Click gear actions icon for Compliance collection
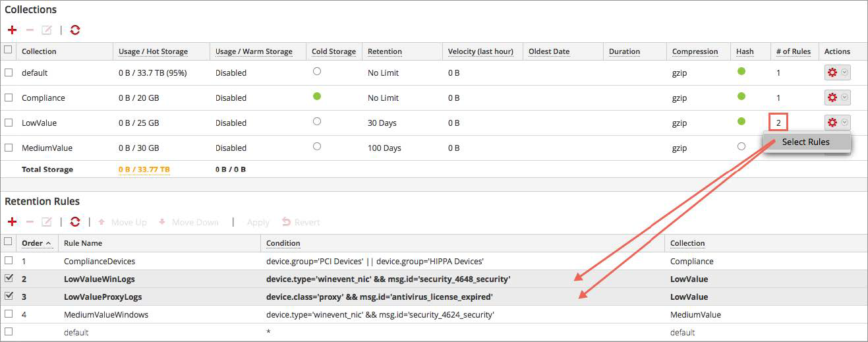 pyautogui.click(x=832, y=98)
